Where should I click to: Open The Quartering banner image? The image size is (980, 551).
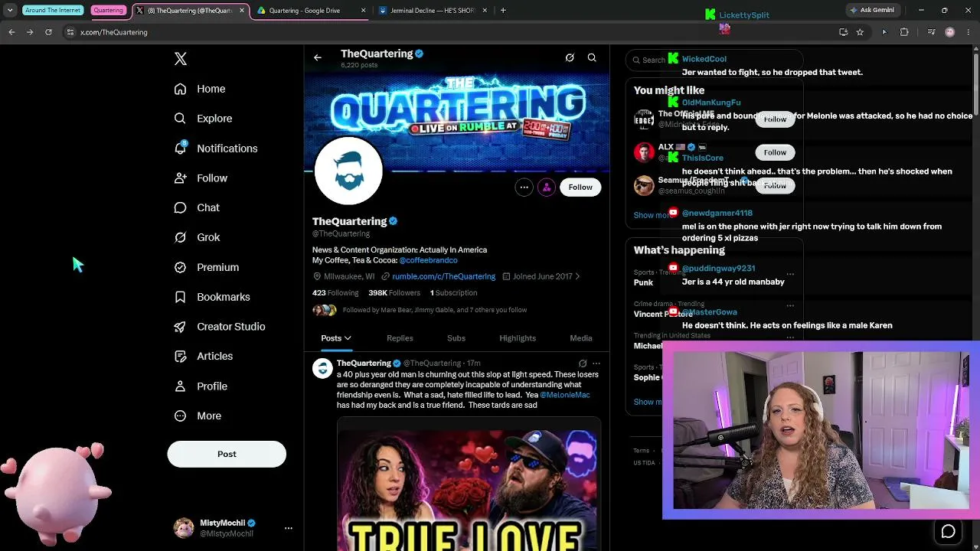(457, 122)
